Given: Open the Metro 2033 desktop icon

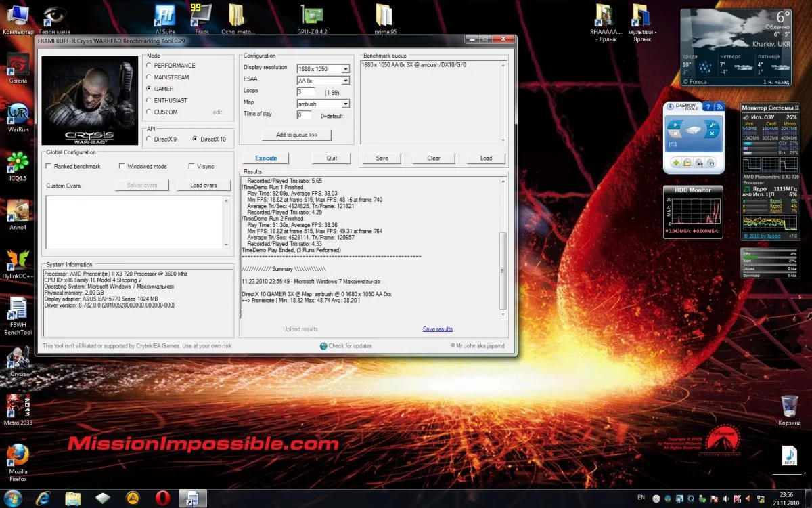Looking at the screenshot, I should point(18,407).
